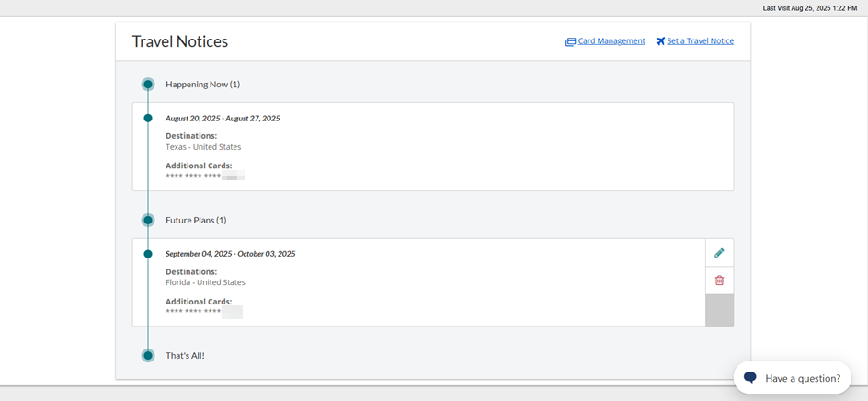Click the Future Plans (1) section label

pos(196,221)
